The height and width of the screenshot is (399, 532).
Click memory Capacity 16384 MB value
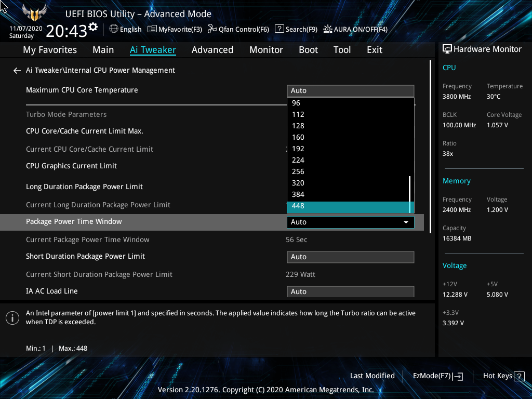[457, 238]
